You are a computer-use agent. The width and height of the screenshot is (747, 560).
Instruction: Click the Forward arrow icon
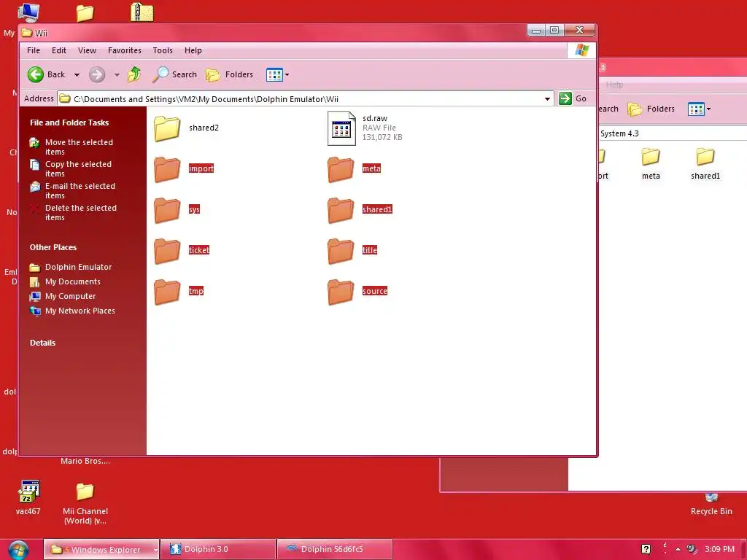point(97,74)
